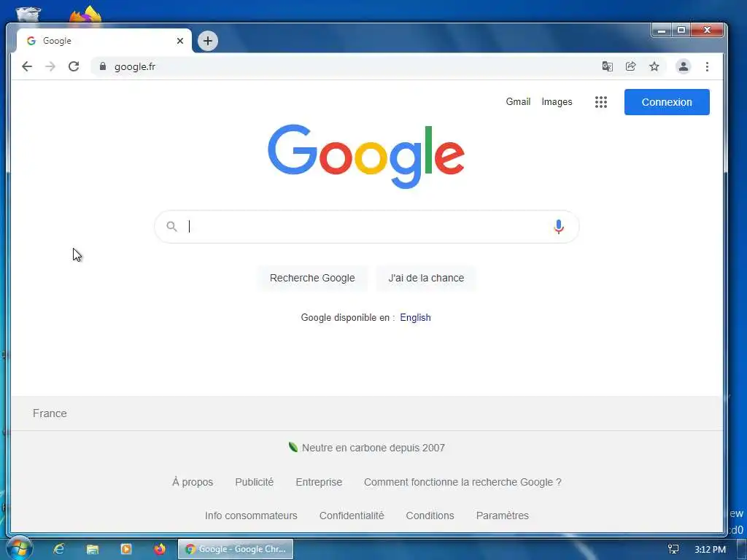
Task: Open the Entreprise footer link
Action: click(319, 483)
